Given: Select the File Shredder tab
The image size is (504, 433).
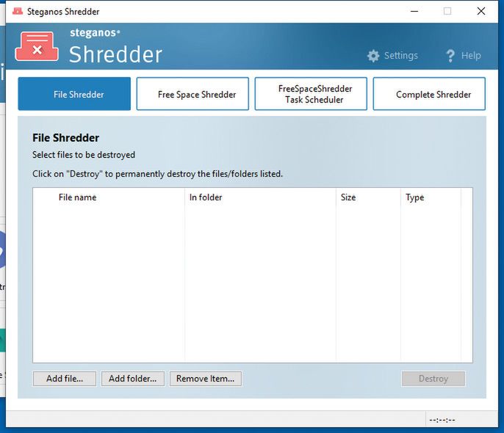Looking at the screenshot, I should coord(74,94).
